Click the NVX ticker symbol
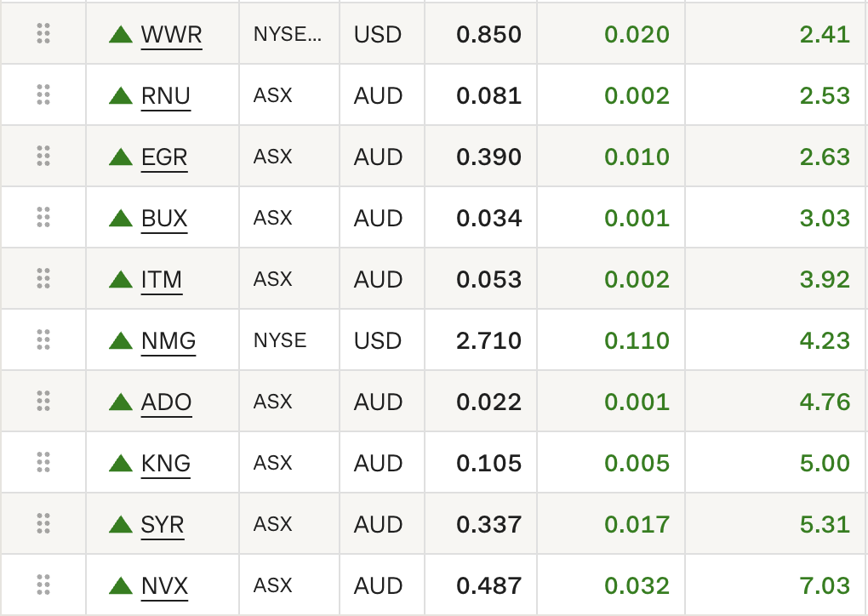 tap(164, 586)
